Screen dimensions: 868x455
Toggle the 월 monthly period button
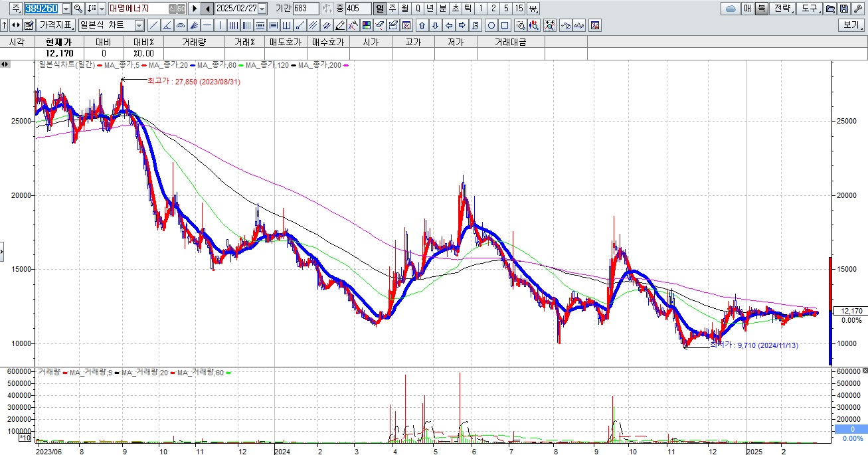click(x=404, y=9)
